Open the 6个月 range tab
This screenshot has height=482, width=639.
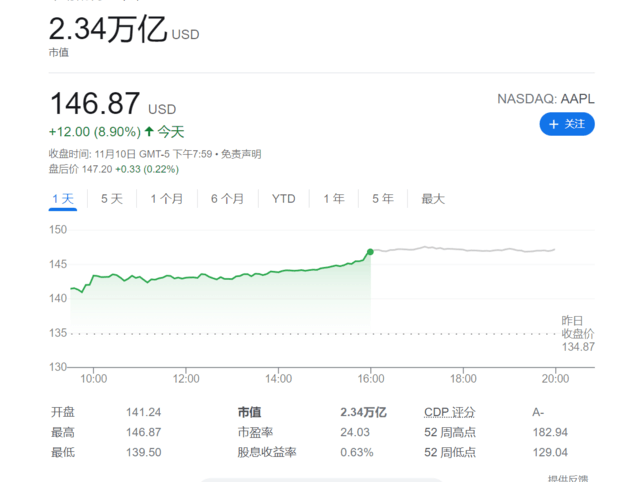(228, 199)
